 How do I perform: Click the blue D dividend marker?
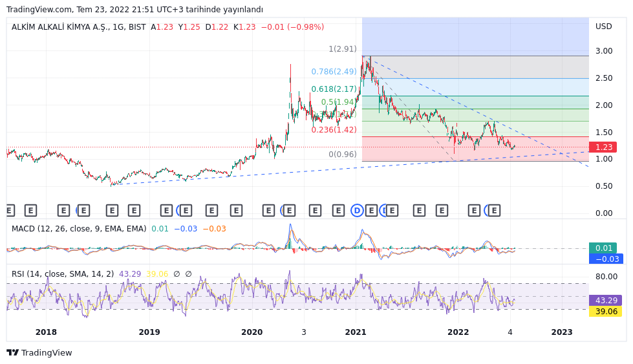pos(357,210)
